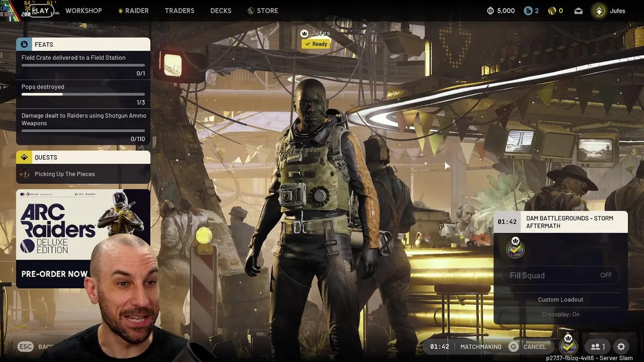
Task: Open the QUESTS panel header
Action: point(83,157)
